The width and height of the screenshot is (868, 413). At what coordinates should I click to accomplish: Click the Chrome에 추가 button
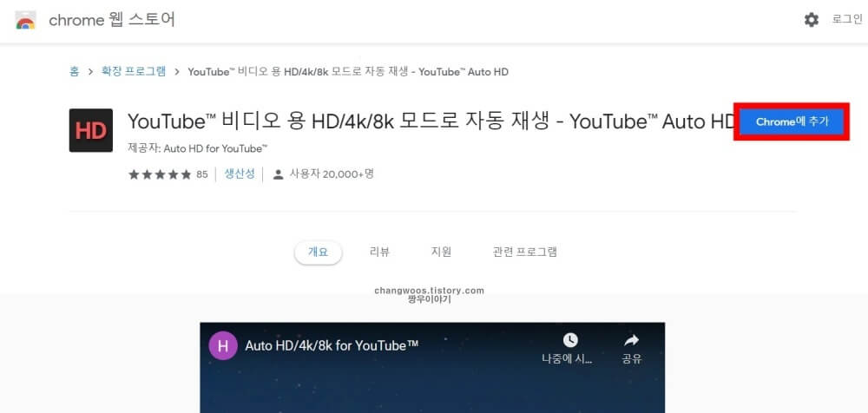pos(792,121)
